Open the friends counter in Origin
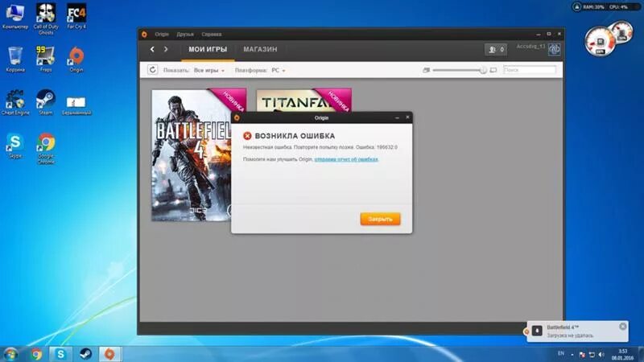 pyautogui.click(x=496, y=49)
